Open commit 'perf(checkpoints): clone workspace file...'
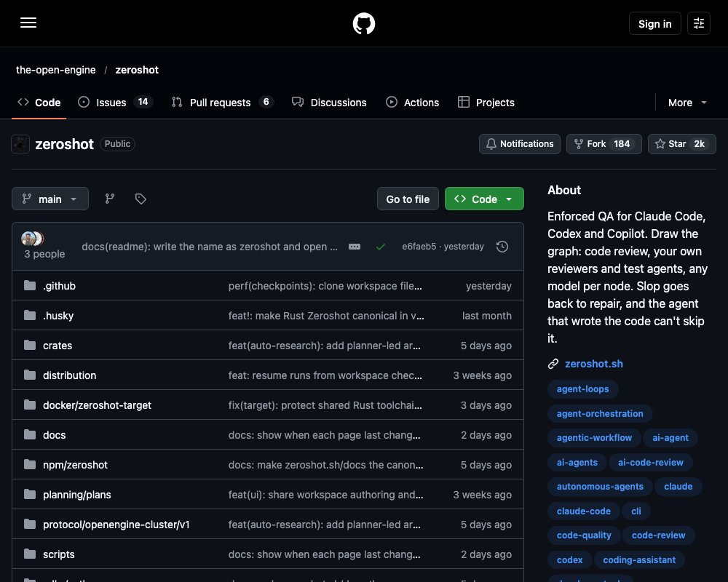 click(x=325, y=286)
